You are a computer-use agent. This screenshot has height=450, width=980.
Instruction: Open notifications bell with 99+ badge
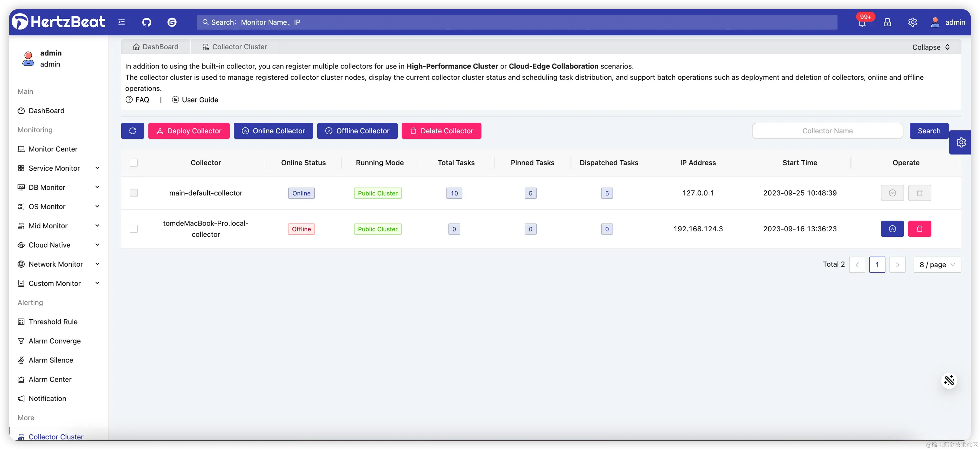coord(862,23)
